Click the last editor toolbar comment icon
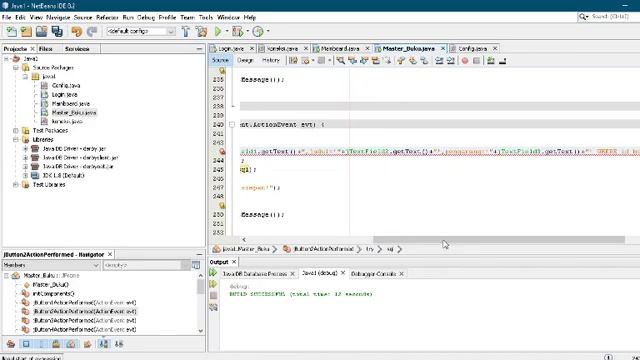 502,60
